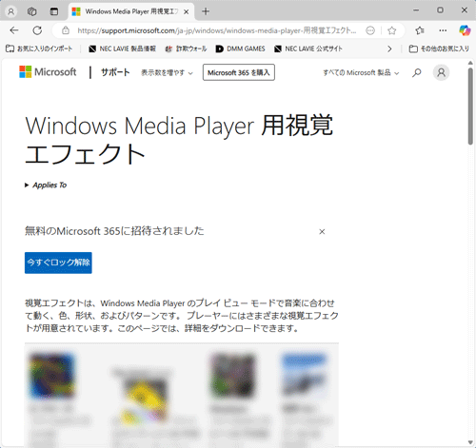The image size is (476, 448).
Task: Dismiss the Microsoft 365 invitation banner
Action: point(322,232)
